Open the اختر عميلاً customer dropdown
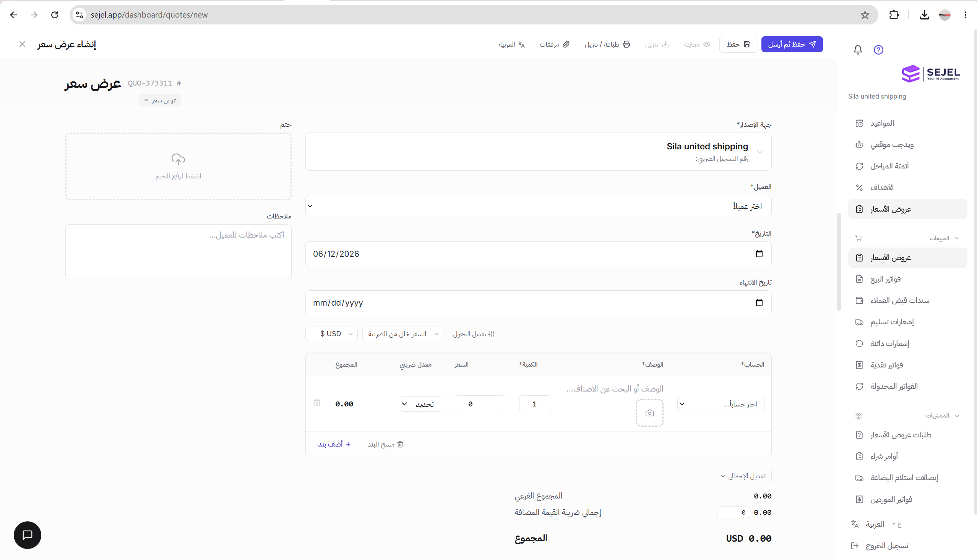Image resolution: width=977 pixels, height=560 pixels. [538, 206]
